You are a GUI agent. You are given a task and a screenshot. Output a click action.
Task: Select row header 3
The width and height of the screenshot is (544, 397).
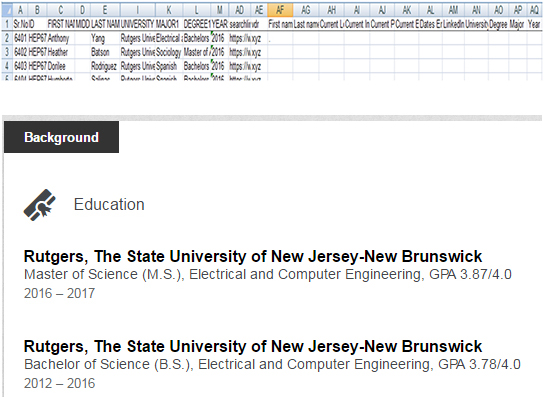(7, 52)
